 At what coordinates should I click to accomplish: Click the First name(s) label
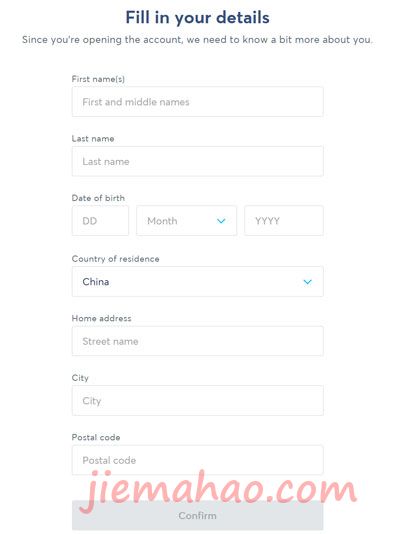[98, 79]
